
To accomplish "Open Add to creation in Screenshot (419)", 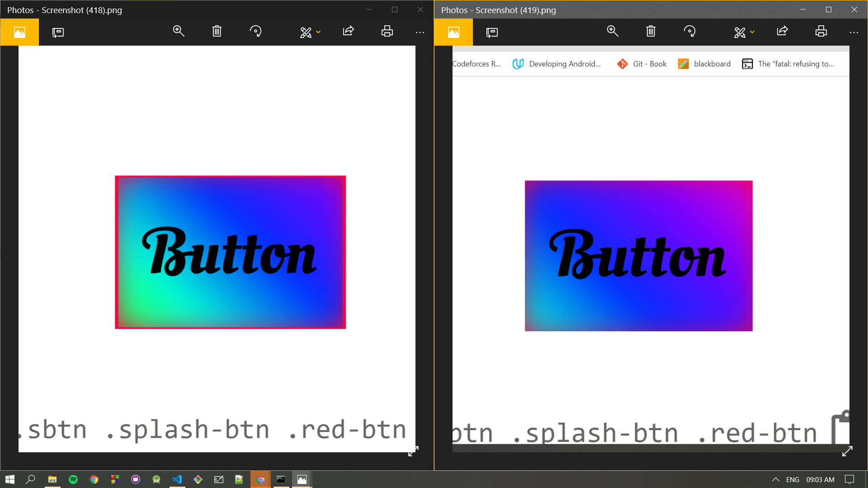I will (492, 32).
